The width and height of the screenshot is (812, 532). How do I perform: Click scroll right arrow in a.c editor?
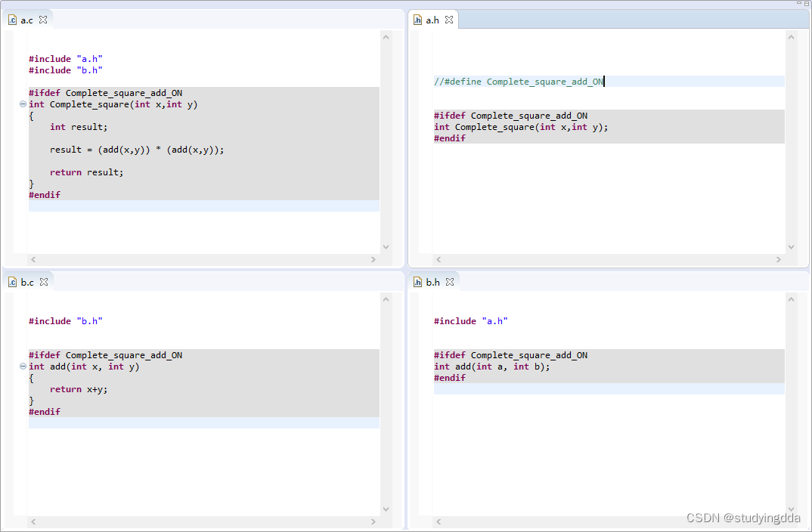373,259
